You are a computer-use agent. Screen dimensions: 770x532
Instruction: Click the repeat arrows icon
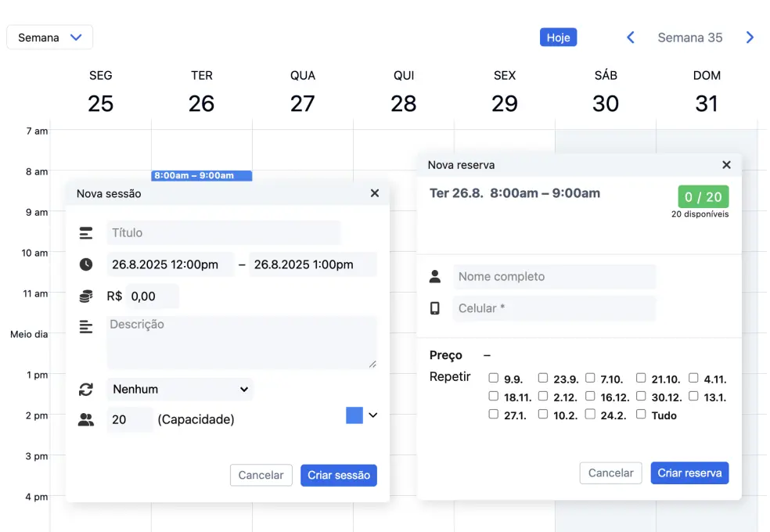pyautogui.click(x=86, y=389)
